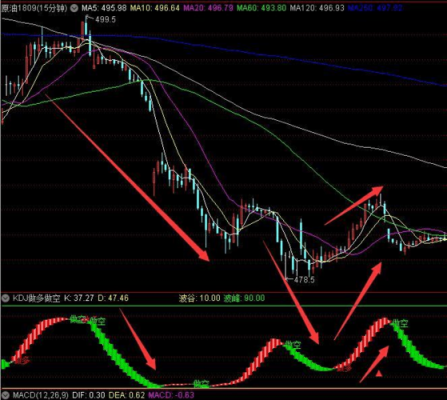The image size is (447, 400).
Task: Click the 478.5 low price marker
Action: pos(304,280)
